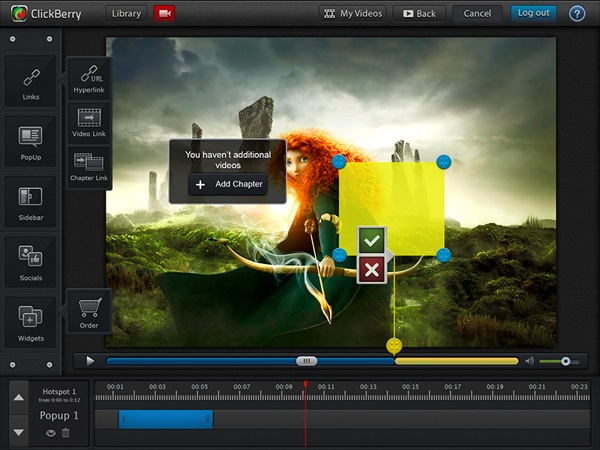
Task: Click the ClickBerry logo
Action: click(x=46, y=14)
